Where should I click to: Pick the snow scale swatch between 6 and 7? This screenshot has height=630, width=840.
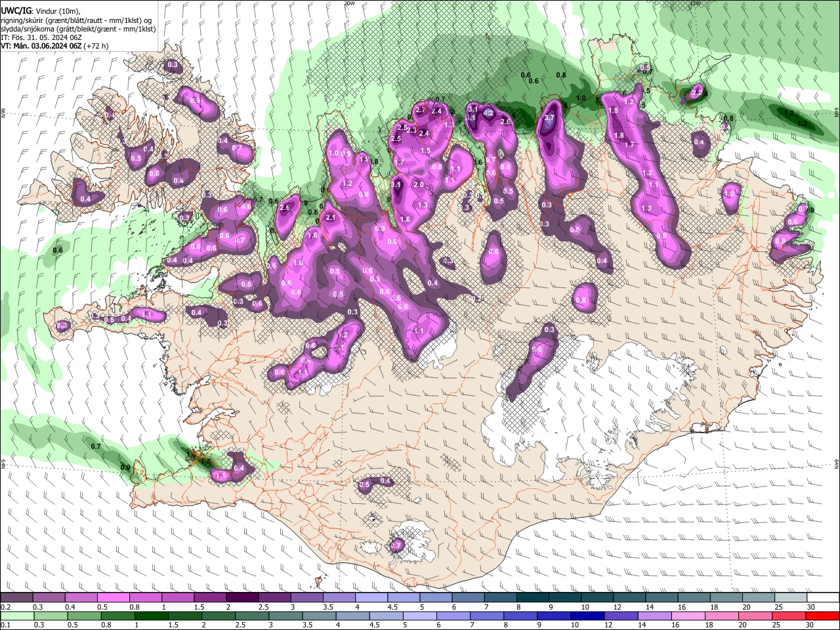468,598
